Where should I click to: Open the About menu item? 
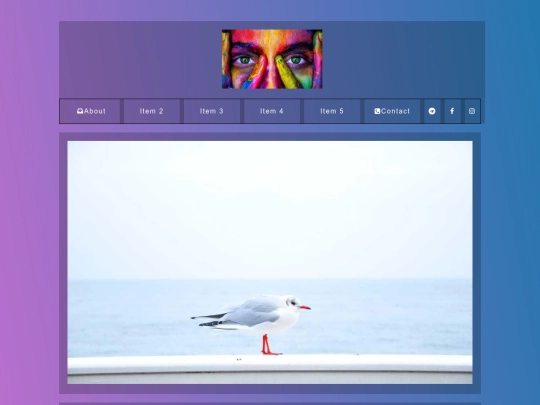91,111
